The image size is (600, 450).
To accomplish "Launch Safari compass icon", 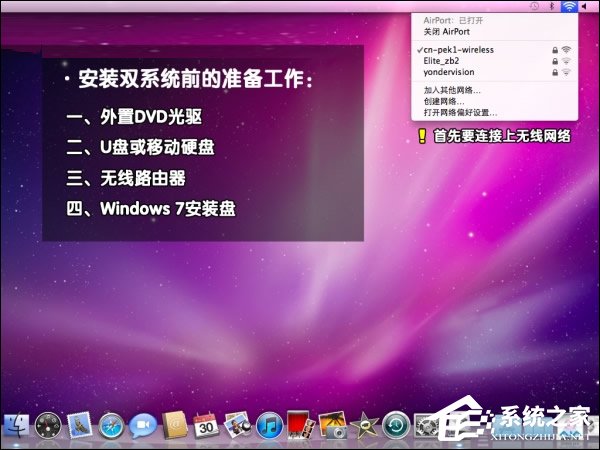I will [111, 427].
